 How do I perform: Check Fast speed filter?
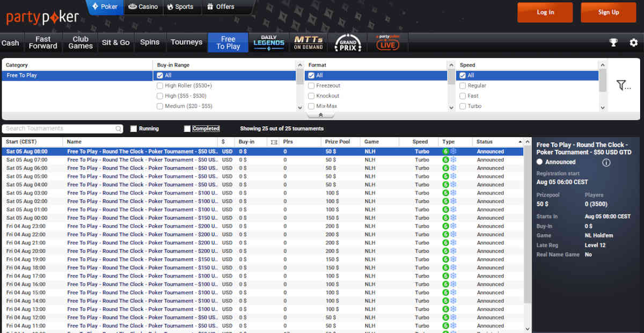tap(463, 96)
